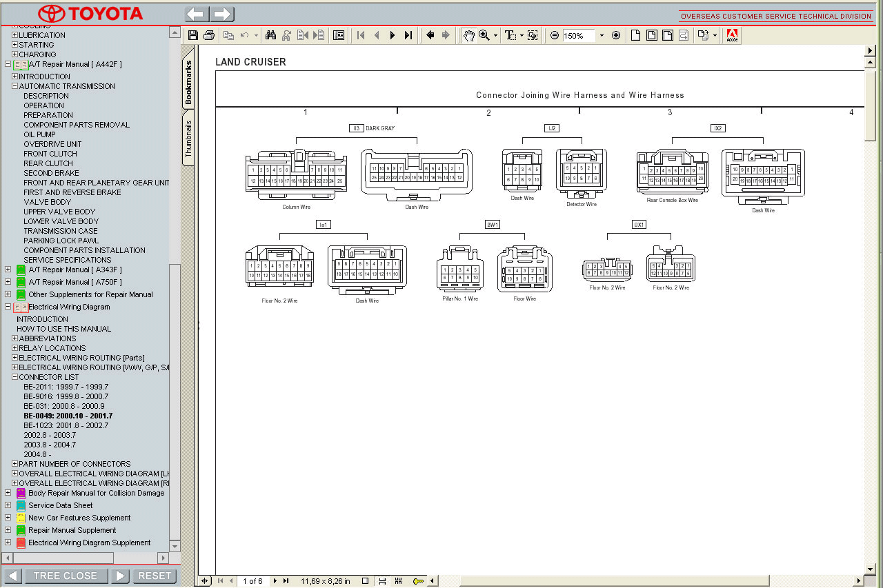The width and height of the screenshot is (883, 588).
Task: Toggle the navigation pane toolbar icon
Action: [339, 35]
